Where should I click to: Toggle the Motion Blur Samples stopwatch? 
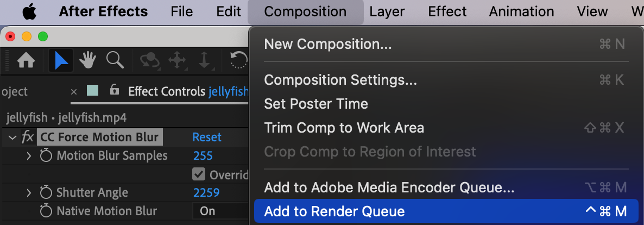[46, 156]
